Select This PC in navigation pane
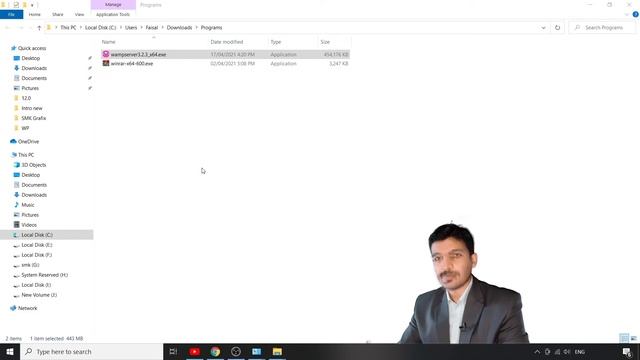Image resolution: width=640 pixels, height=360 pixels. tap(26, 155)
